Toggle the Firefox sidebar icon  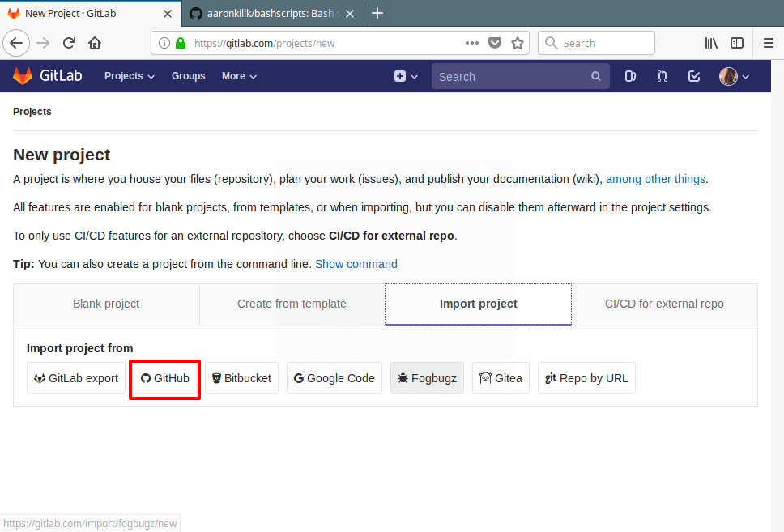coord(737,43)
